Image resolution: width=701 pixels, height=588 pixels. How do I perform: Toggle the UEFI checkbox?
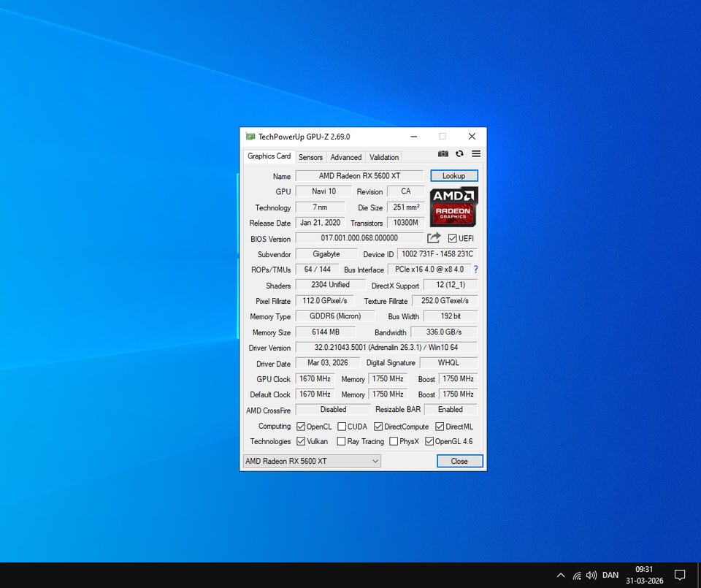click(x=453, y=239)
